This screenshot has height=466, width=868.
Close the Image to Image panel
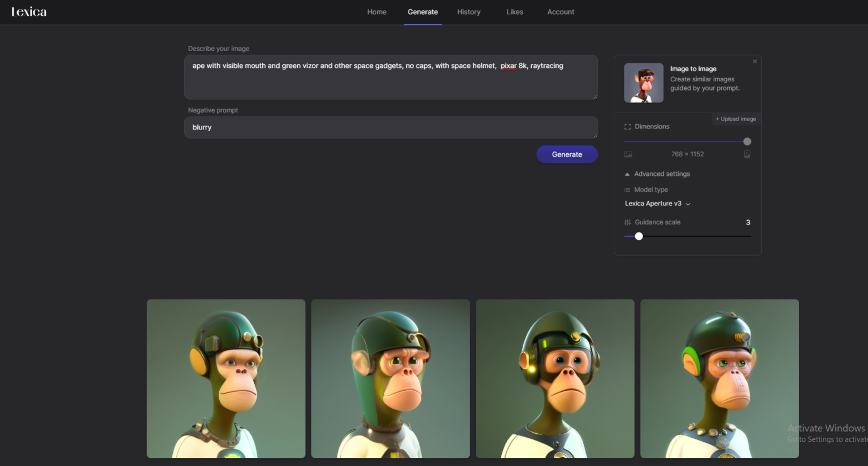[x=754, y=61]
